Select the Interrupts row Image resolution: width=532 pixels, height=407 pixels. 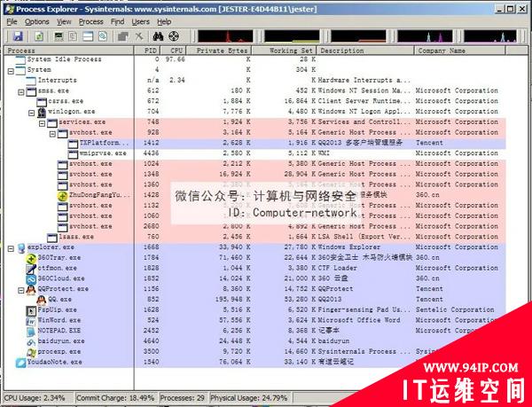254,81
